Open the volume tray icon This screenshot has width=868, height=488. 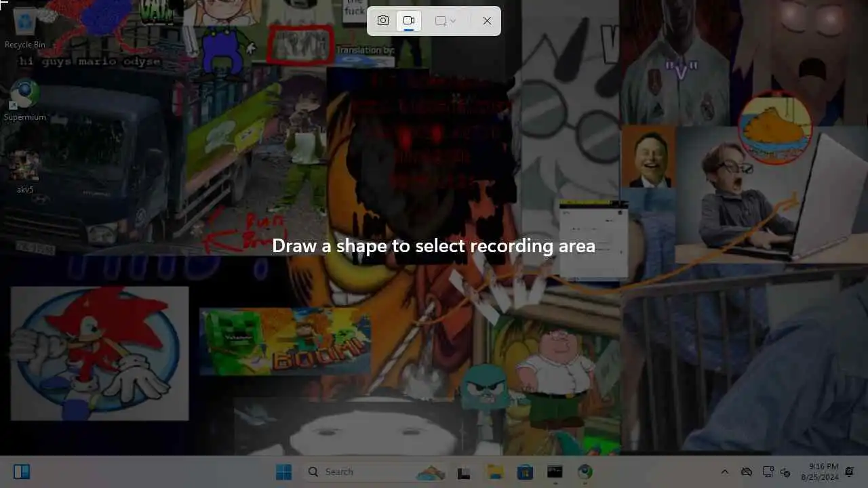tap(786, 472)
